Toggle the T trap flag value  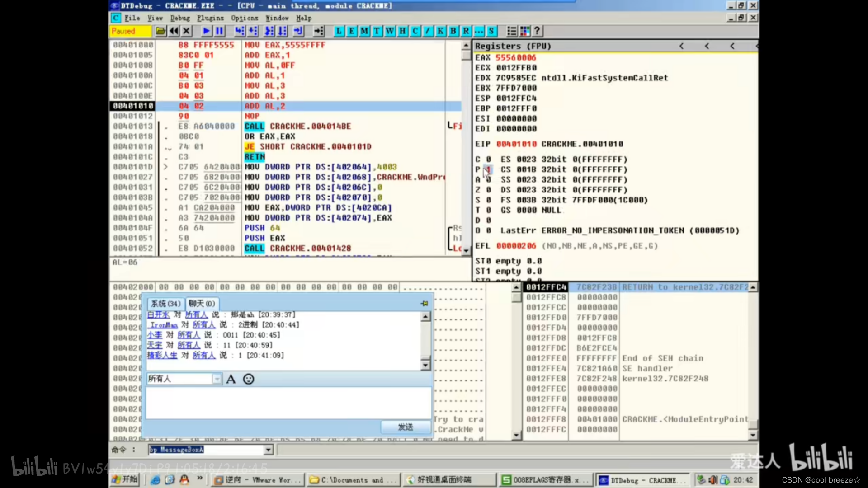click(488, 210)
